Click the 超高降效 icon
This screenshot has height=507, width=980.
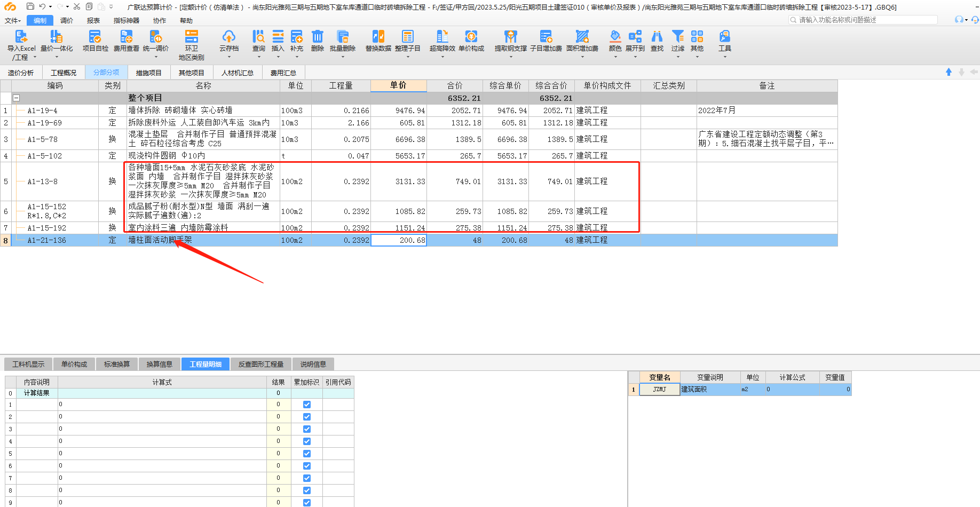pyautogui.click(x=442, y=36)
